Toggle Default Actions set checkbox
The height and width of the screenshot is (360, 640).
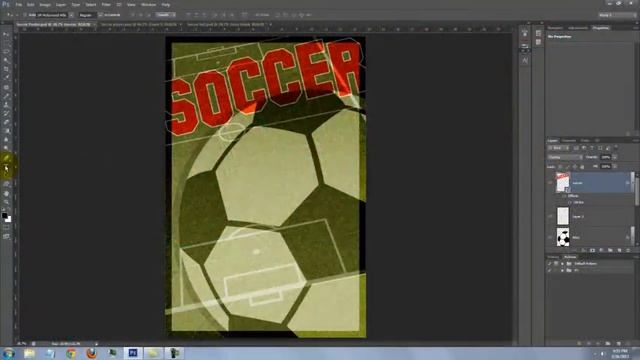coord(549,264)
